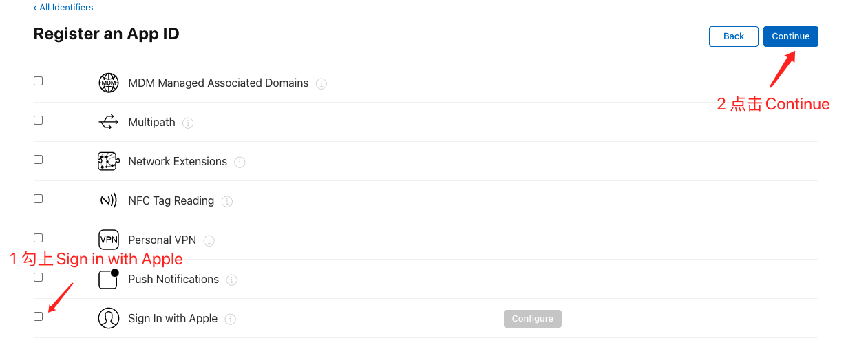This screenshot has height=345, width=868.
Task: Enable the Sign In with Apple checkbox
Action: 39,316
